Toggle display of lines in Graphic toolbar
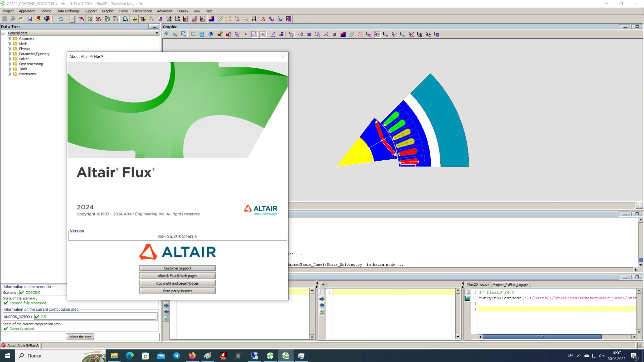This screenshot has width=644, height=362. click(x=254, y=34)
